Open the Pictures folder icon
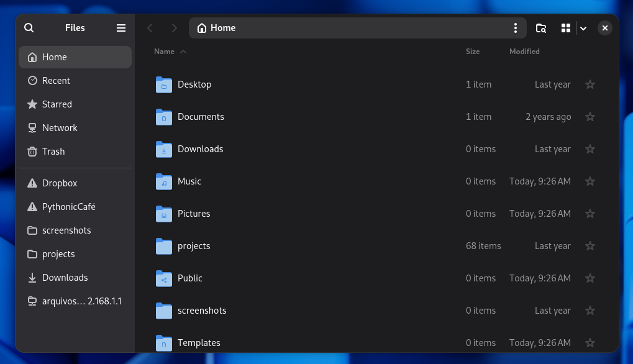 164,214
